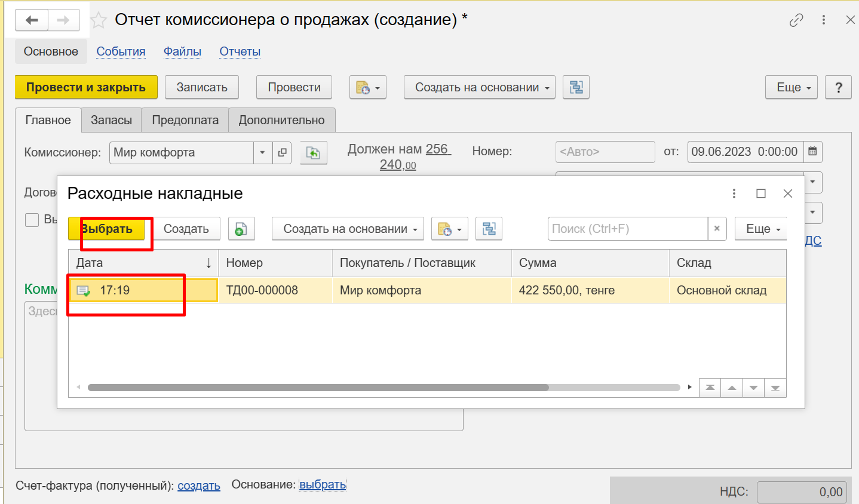This screenshot has height=504, width=859.
Task: Open the Создать на основании dropdown in the dialog
Action: tap(348, 229)
